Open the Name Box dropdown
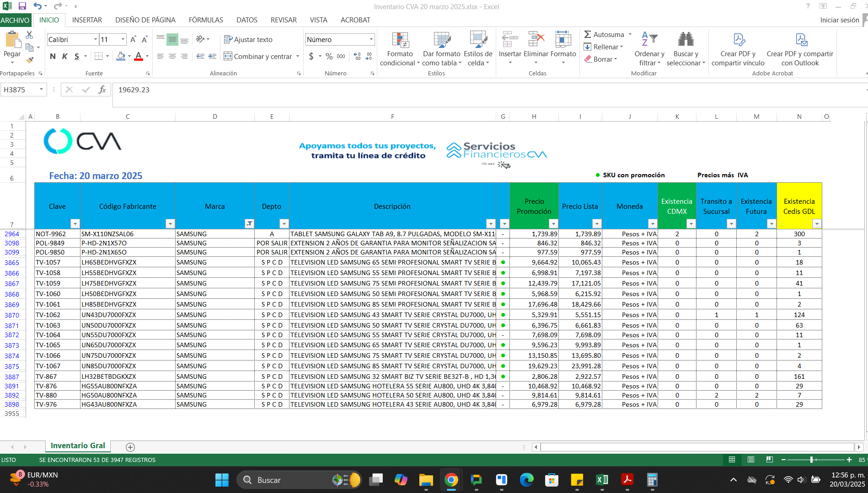 click(x=41, y=90)
